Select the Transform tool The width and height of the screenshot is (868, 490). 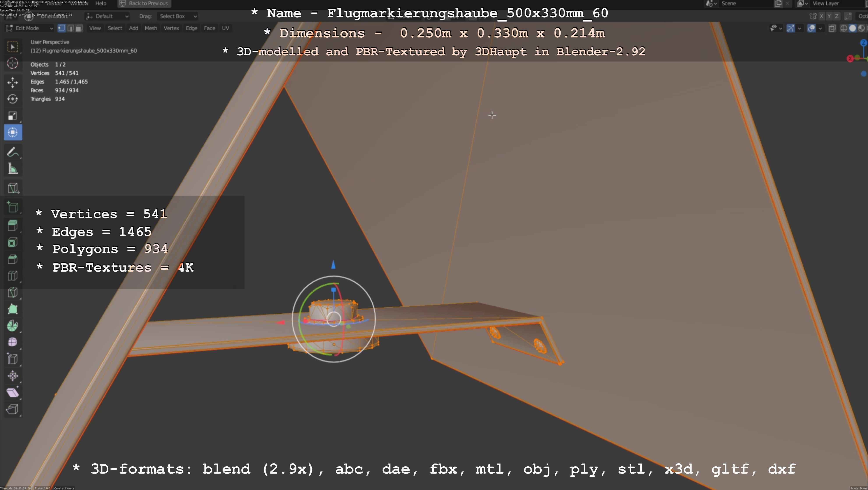click(13, 132)
